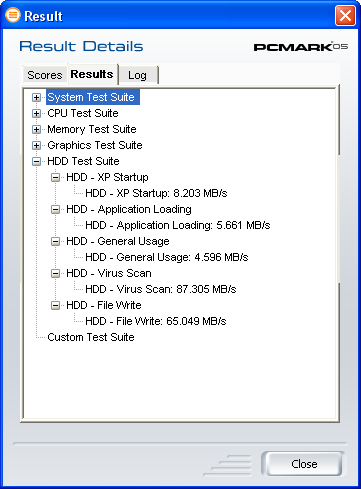The height and width of the screenshot is (489, 361).
Task: Select the File Write 65.049 MB/s result
Action: click(x=156, y=321)
